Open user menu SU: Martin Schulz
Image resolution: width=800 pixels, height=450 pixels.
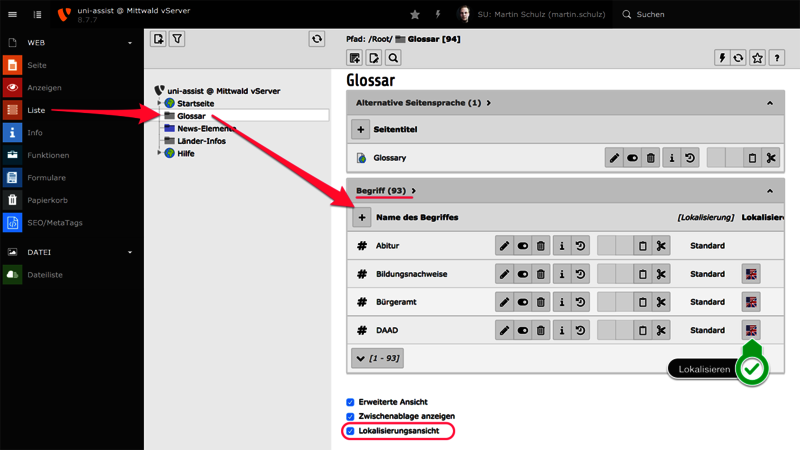tap(531, 14)
